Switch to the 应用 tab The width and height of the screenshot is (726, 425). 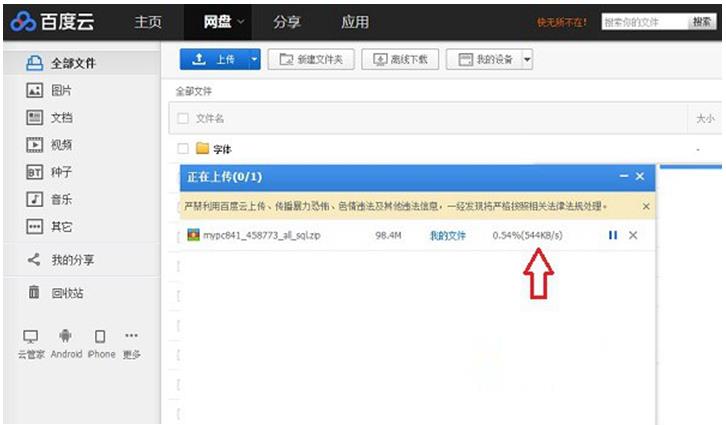click(354, 22)
